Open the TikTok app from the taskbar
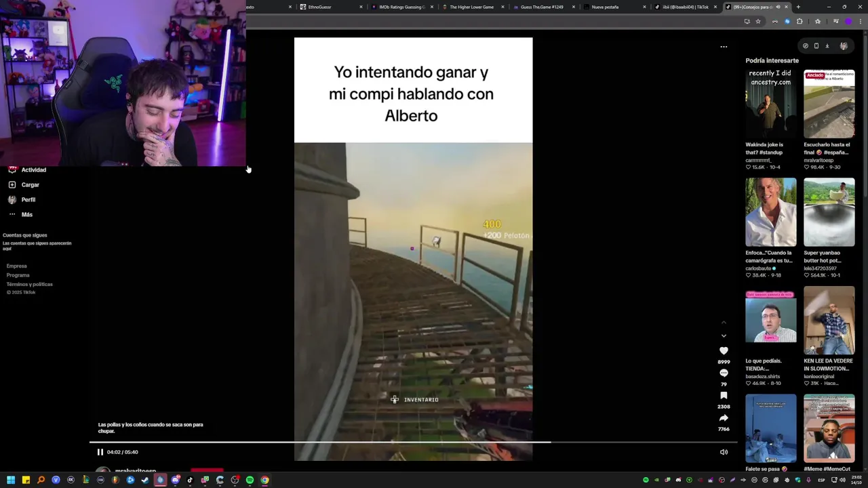Image resolution: width=868 pixels, height=488 pixels. coord(190,480)
